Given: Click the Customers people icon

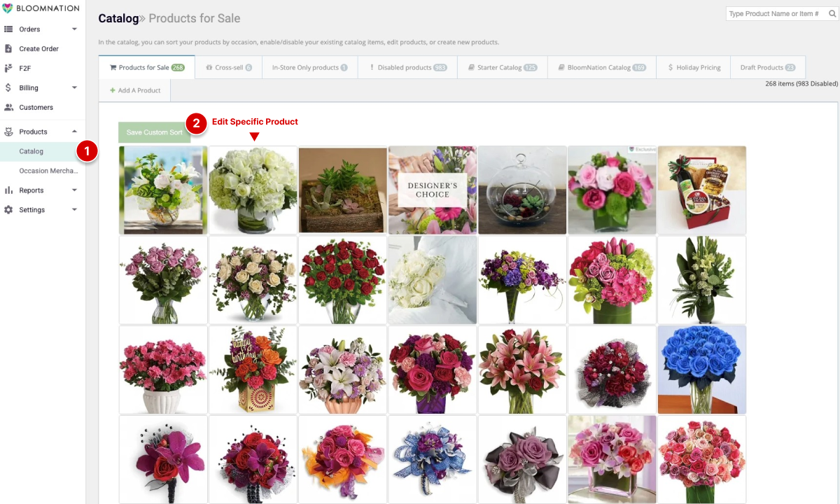Looking at the screenshot, I should pos(8,108).
